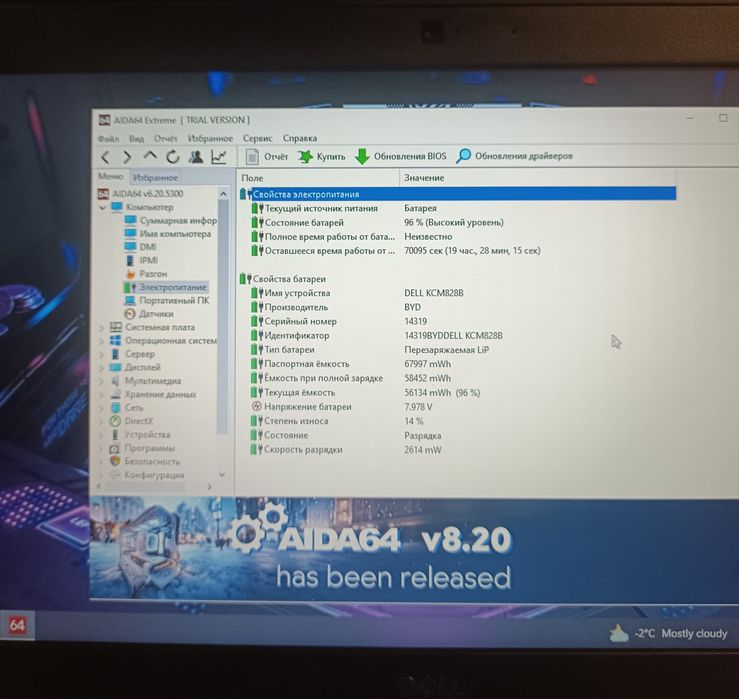Select the Паспортная ёмкость row

click(x=458, y=364)
